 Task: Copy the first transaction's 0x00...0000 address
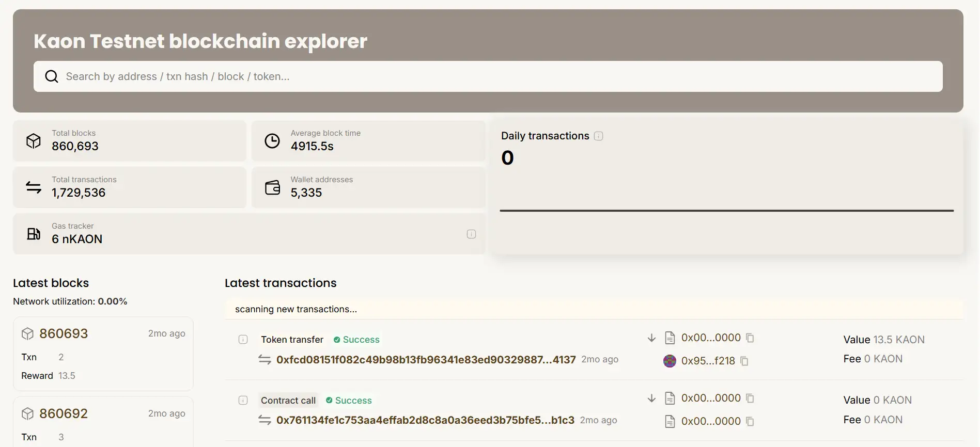(750, 338)
